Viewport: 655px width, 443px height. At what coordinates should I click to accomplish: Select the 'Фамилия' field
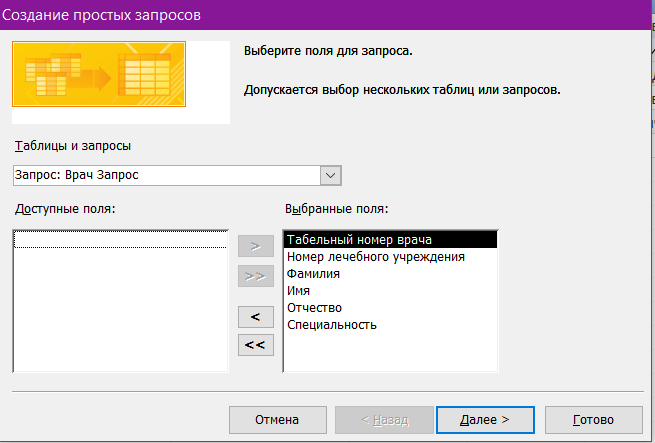[x=391, y=274]
